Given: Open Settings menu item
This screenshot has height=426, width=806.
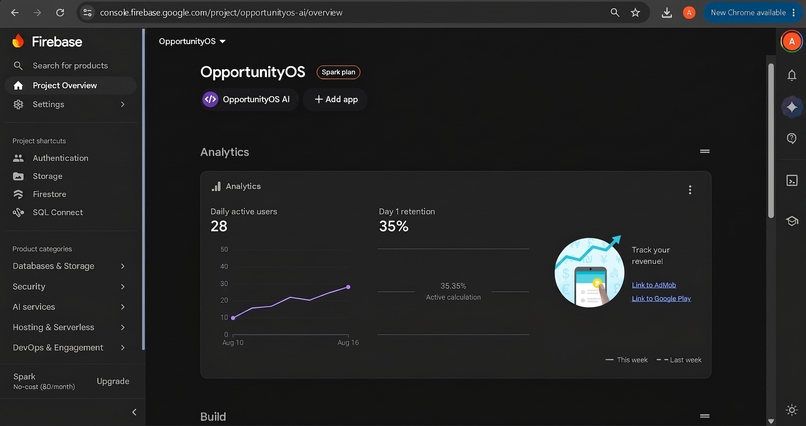Looking at the screenshot, I should tap(69, 104).
